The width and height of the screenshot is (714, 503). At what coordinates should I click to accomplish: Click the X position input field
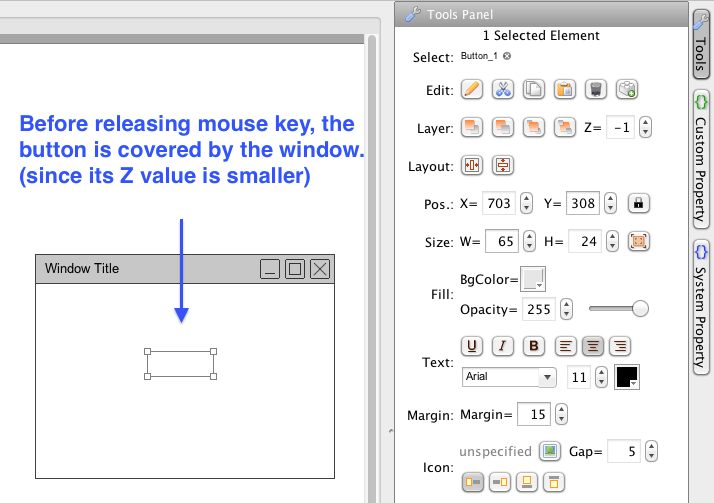click(x=498, y=203)
